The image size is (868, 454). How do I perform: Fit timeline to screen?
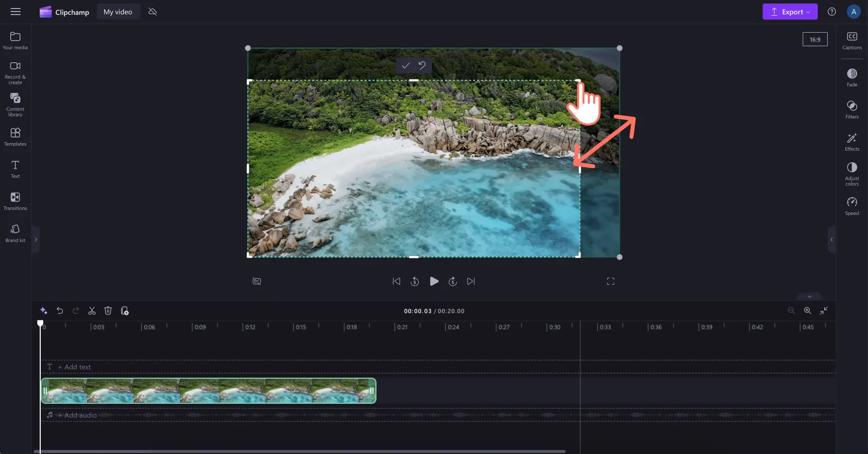(x=824, y=311)
